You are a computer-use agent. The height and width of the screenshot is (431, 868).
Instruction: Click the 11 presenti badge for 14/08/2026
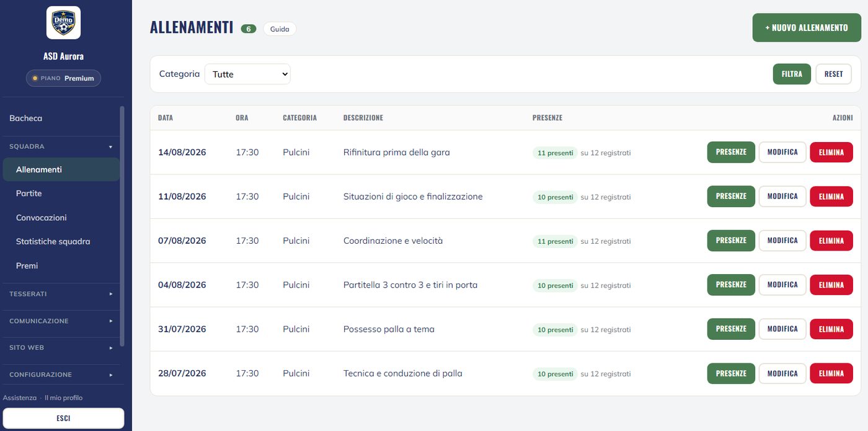coord(555,153)
